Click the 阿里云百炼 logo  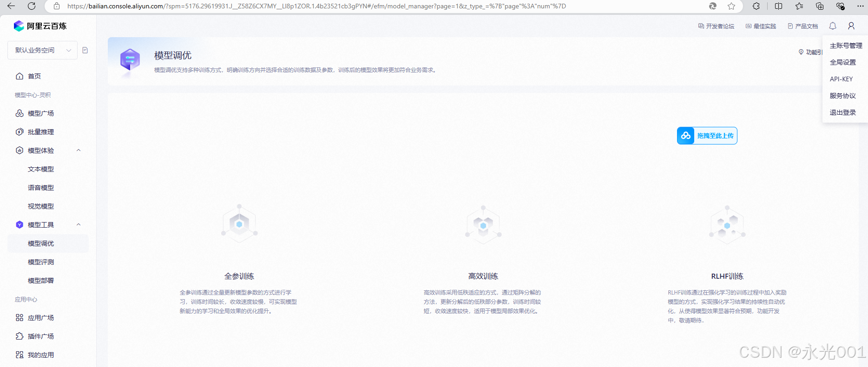pos(40,26)
